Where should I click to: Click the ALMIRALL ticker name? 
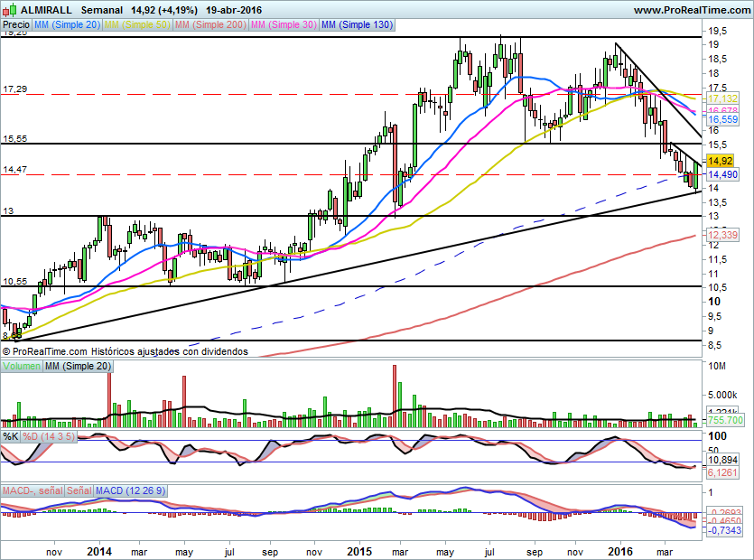tap(46, 10)
